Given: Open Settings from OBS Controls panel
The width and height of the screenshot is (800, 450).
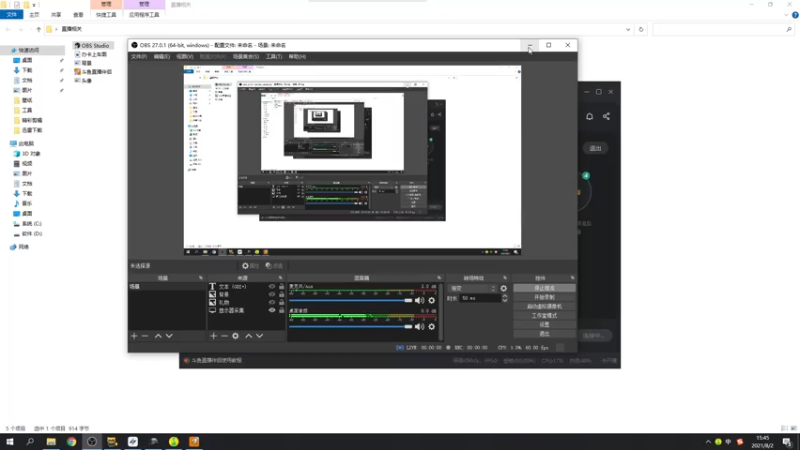Looking at the screenshot, I should [544, 325].
